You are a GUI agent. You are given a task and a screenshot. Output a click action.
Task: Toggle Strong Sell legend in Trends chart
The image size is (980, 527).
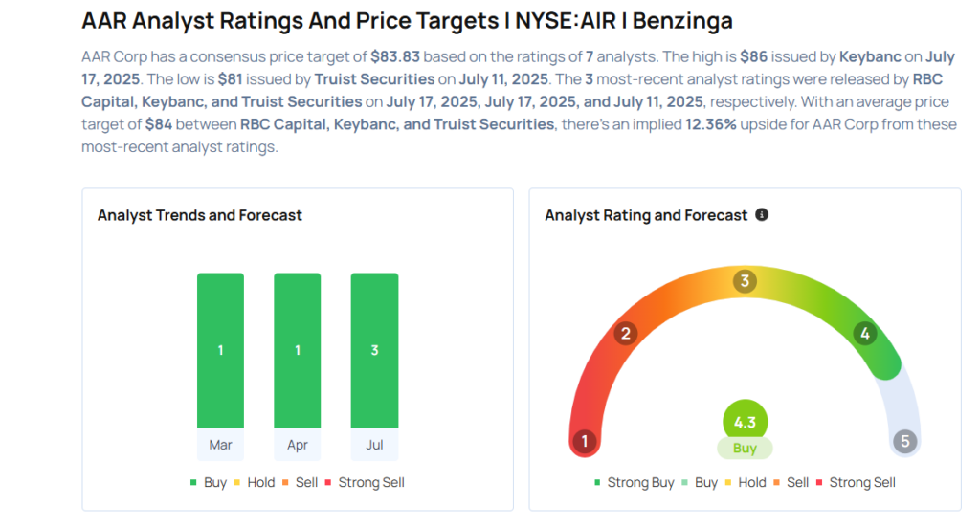coord(365,483)
